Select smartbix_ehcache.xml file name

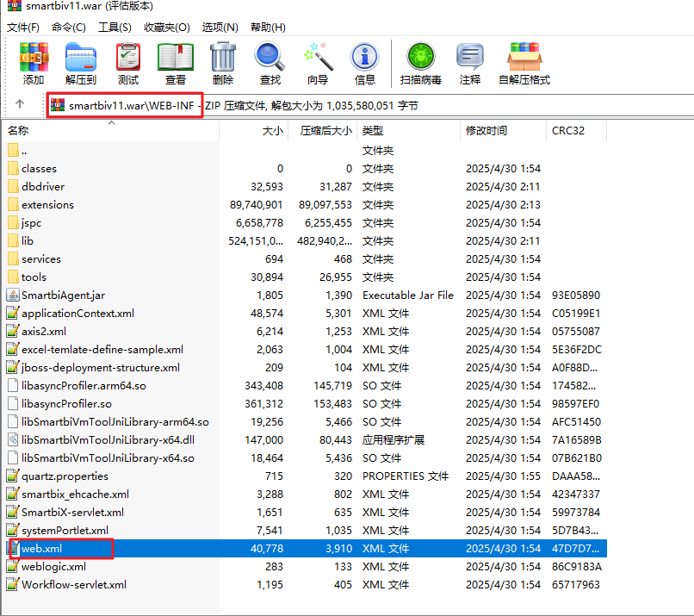(75, 495)
